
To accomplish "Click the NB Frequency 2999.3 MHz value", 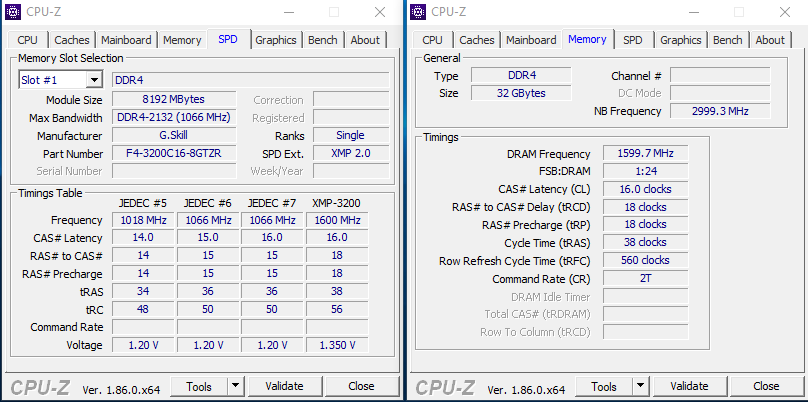I will 720,111.
